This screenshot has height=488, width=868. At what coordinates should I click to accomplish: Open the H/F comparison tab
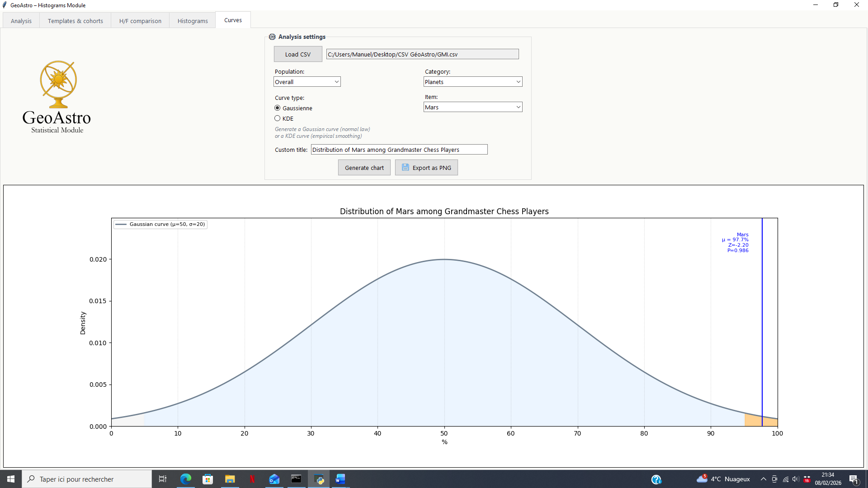[x=140, y=21]
